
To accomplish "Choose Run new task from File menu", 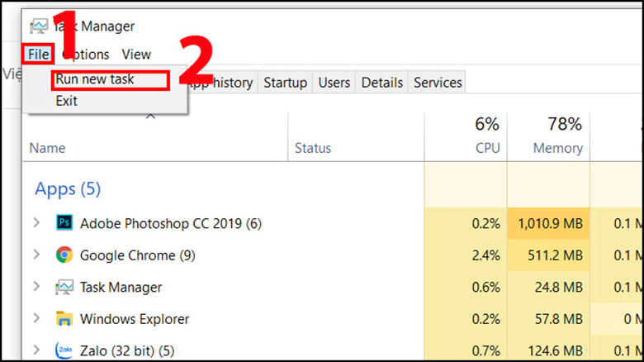I will [95, 79].
